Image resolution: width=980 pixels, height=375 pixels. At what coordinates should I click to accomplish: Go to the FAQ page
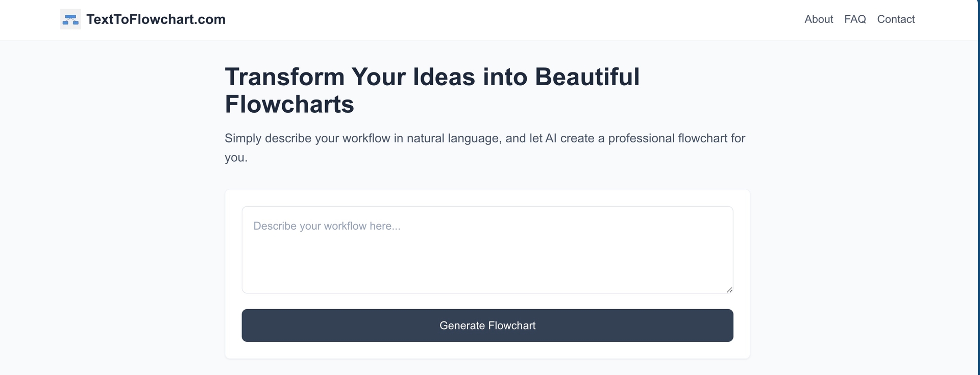855,19
